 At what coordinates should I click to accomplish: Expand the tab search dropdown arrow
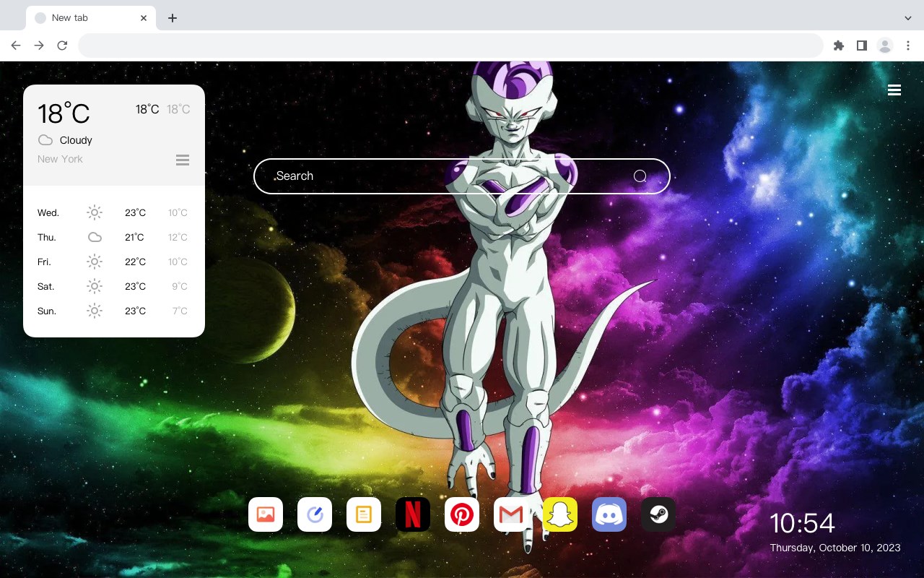908,18
